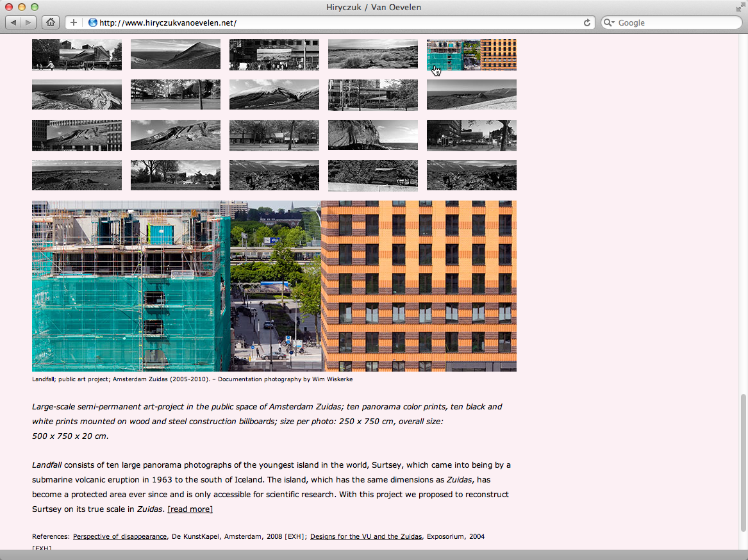Toggle full screen with the top-right arrows

point(741,7)
